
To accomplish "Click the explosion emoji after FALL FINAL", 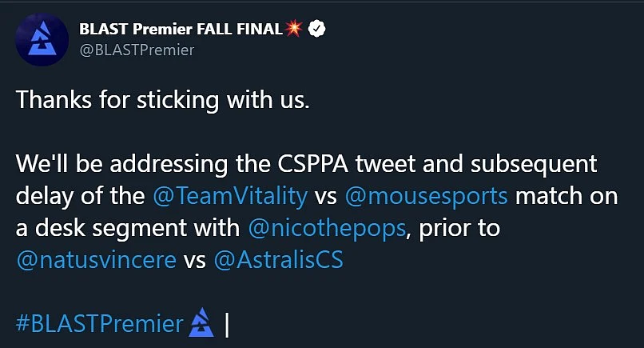I will 294,28.
